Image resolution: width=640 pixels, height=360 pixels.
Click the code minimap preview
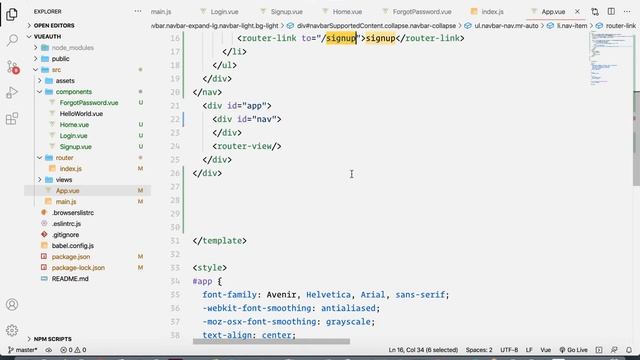(x=611, y=59)
